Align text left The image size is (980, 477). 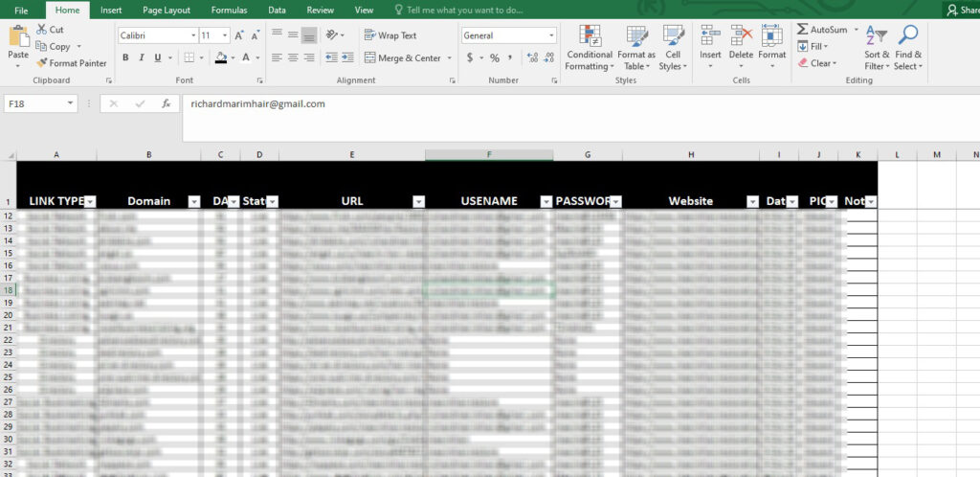tap(277, 57)
